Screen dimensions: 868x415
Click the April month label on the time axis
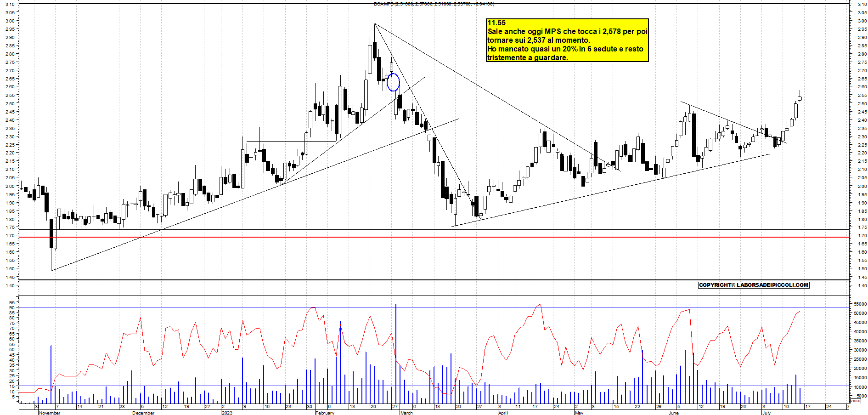click(x=503, y=413)
